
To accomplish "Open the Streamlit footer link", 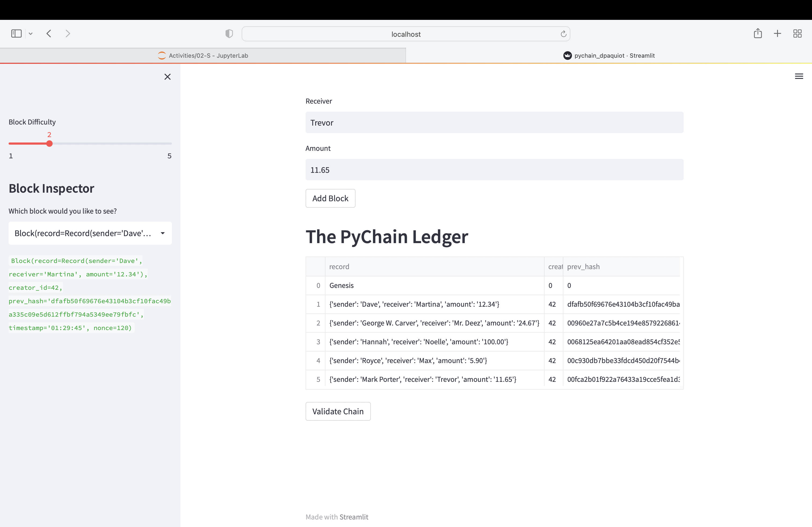I will pos(354,517).
